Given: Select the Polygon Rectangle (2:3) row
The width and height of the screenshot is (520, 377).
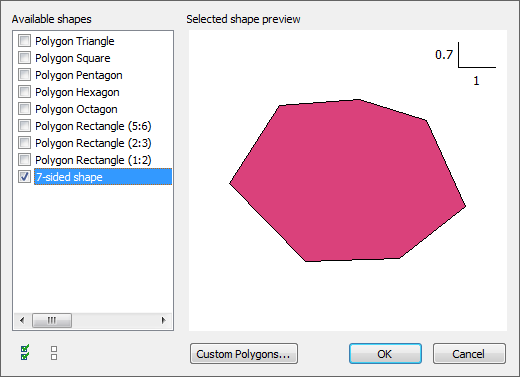Looking at the screenshot, I should 93,143.
